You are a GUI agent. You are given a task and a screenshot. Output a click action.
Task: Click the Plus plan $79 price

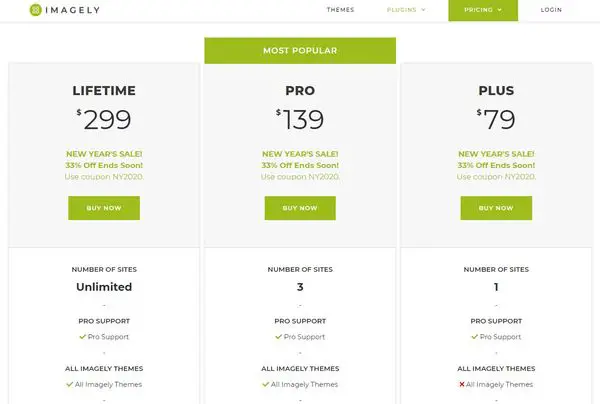(x=496, y=119)
